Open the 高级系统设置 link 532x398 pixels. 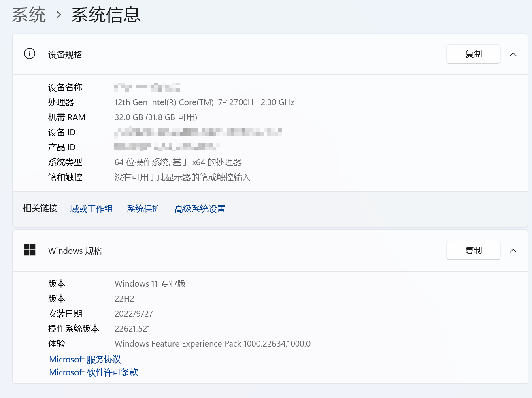point(200,208)
